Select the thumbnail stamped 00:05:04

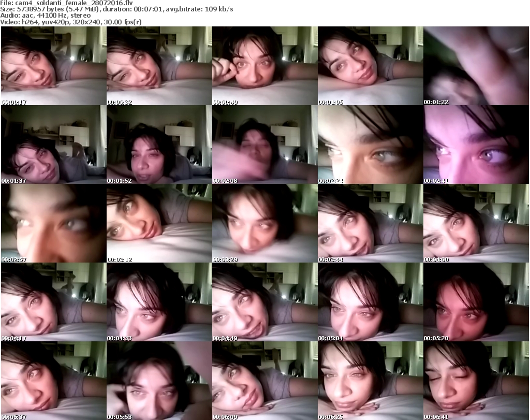[370, 302]
